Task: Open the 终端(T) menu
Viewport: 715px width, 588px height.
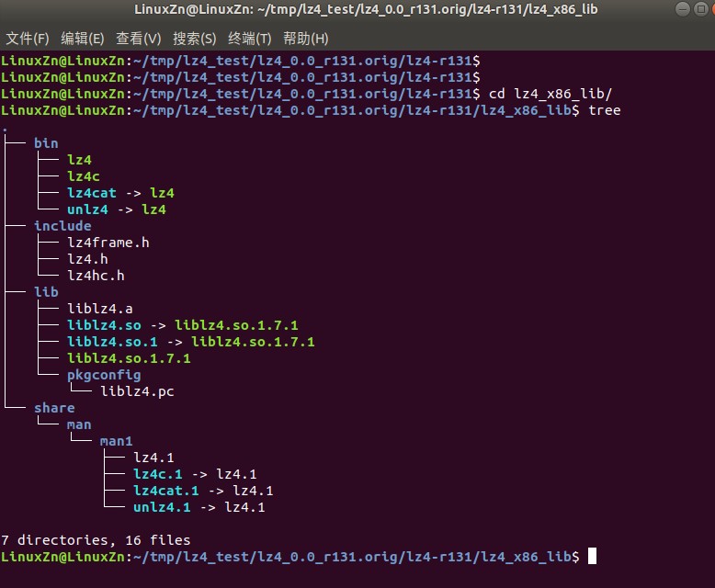Action: point(250,39)
